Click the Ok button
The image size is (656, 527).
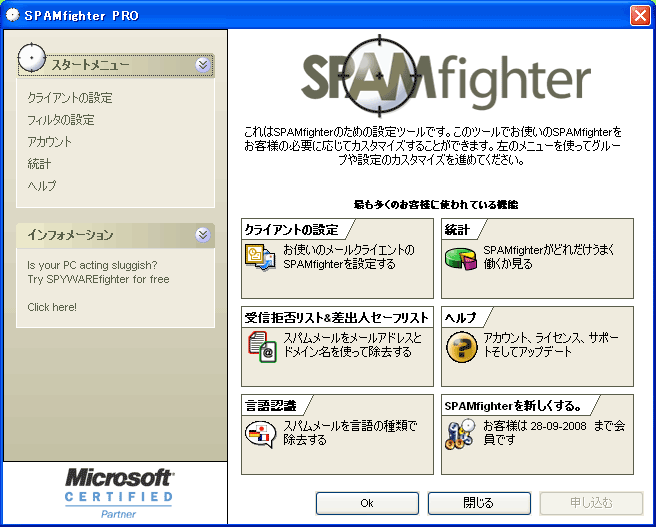(367, 503)
